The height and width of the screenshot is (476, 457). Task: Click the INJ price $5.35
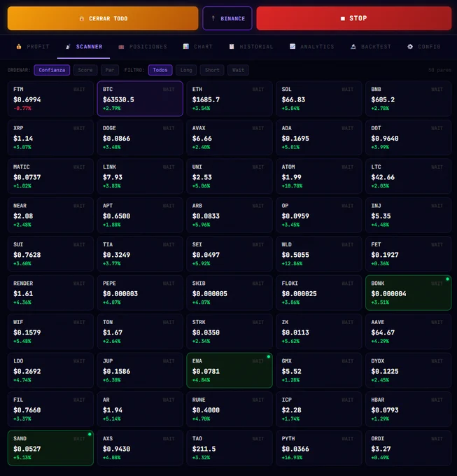tap(381, 216)
